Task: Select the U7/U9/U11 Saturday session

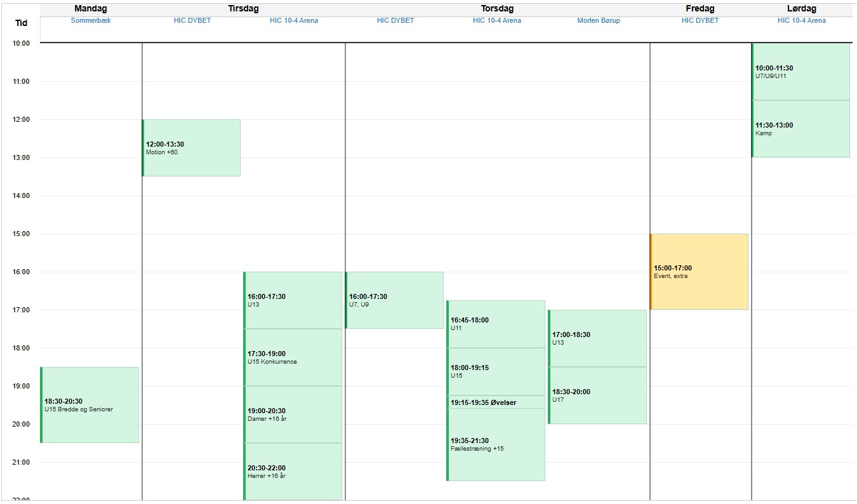Action: point(801,72)
